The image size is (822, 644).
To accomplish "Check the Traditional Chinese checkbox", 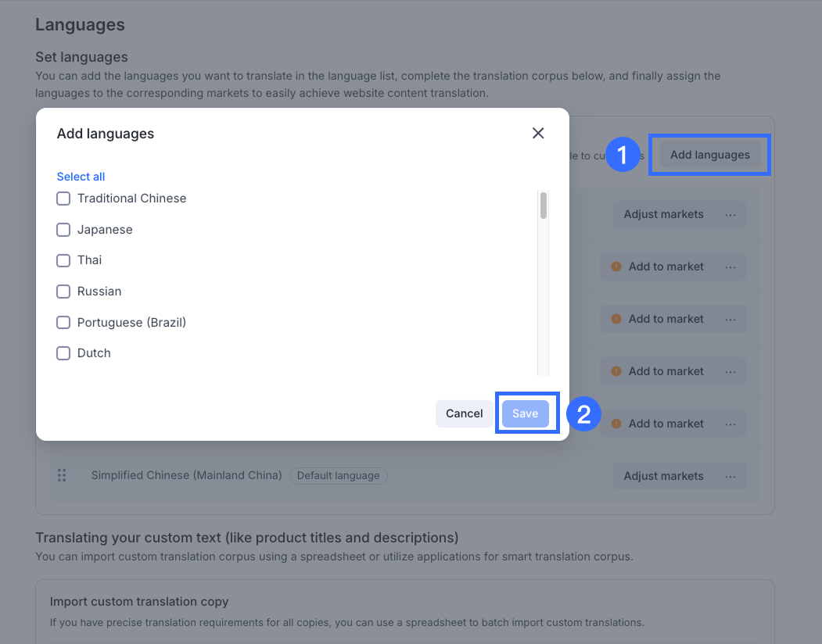I will pyautogui.click(x=63, y=199).
